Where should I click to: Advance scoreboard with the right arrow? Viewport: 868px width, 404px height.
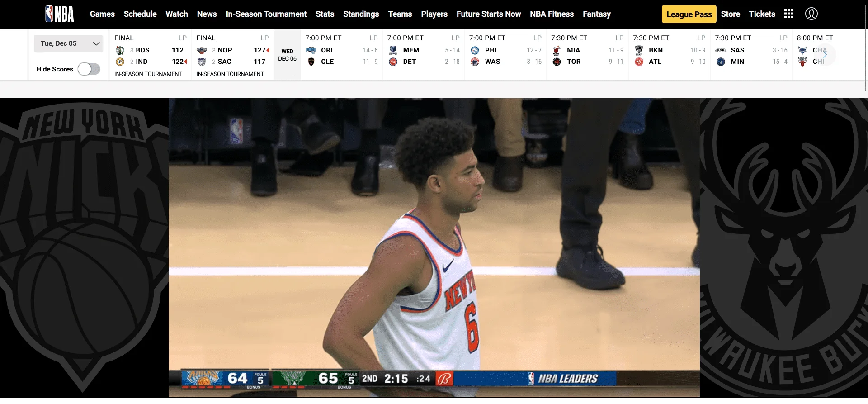825,55
